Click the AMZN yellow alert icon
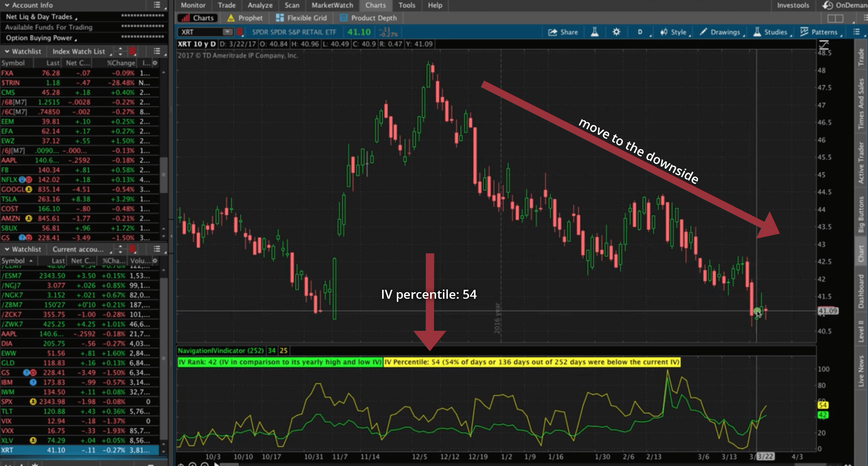This screenshot has height=466, width=868. [x=29, y=218]
